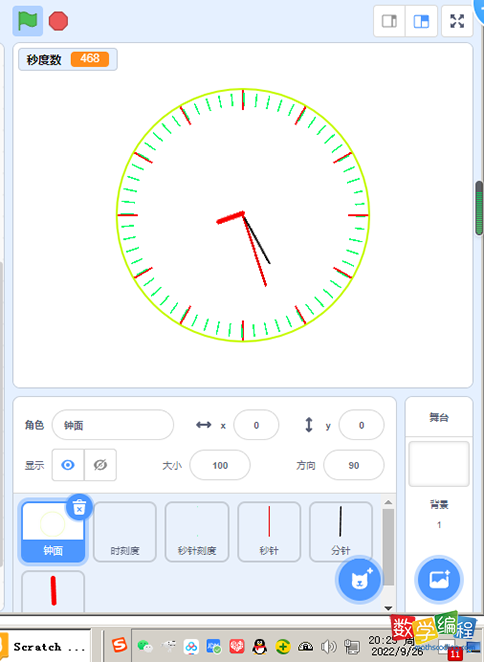Click the sprite list scrollbar thumb

click(x=388, y=547)
